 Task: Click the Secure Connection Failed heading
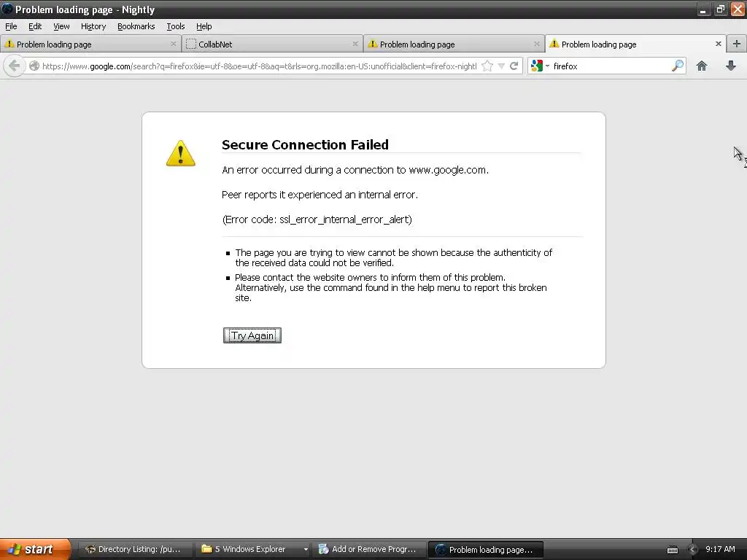pos(305,145)
